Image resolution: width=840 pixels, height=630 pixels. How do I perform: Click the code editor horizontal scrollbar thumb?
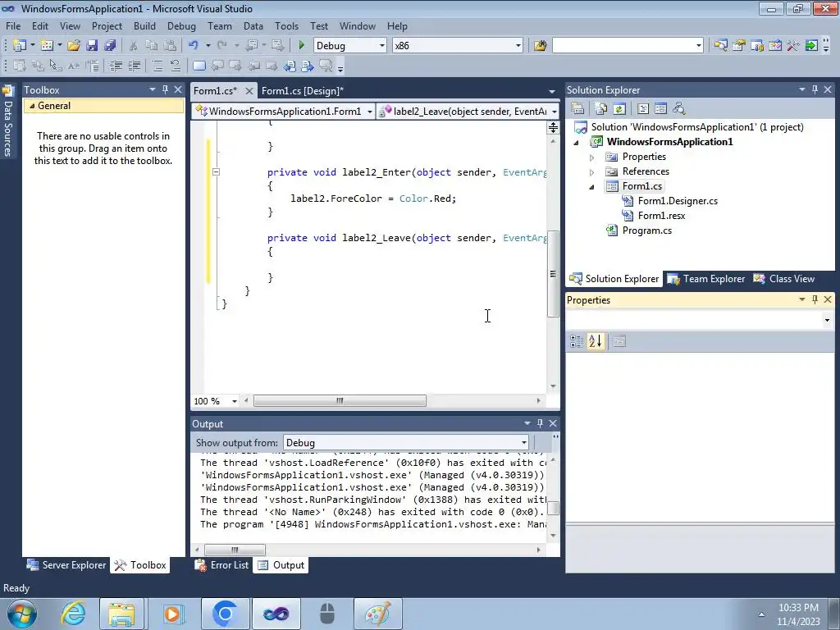(x=340, y=400)
